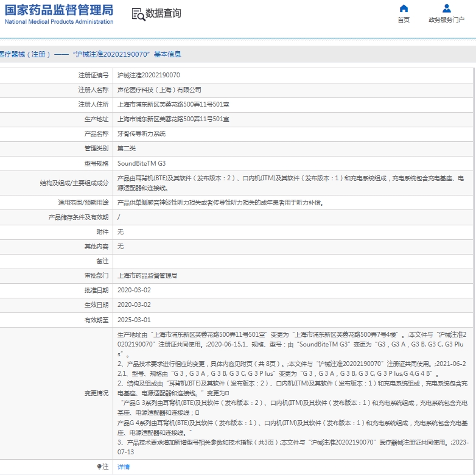Viewport: 476px width, 475px height.
Task: Click expiry date 2025-03-01
Action: click(x=134, y=320)
